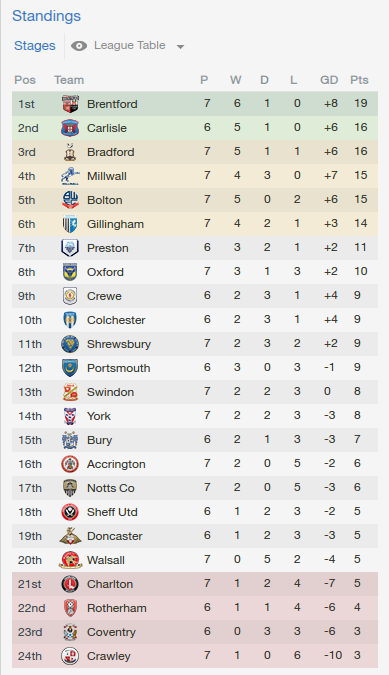Viewport: 389px width, 675px height.
Task: Open the Gillingham team link
Action: (x=115, y=224)
